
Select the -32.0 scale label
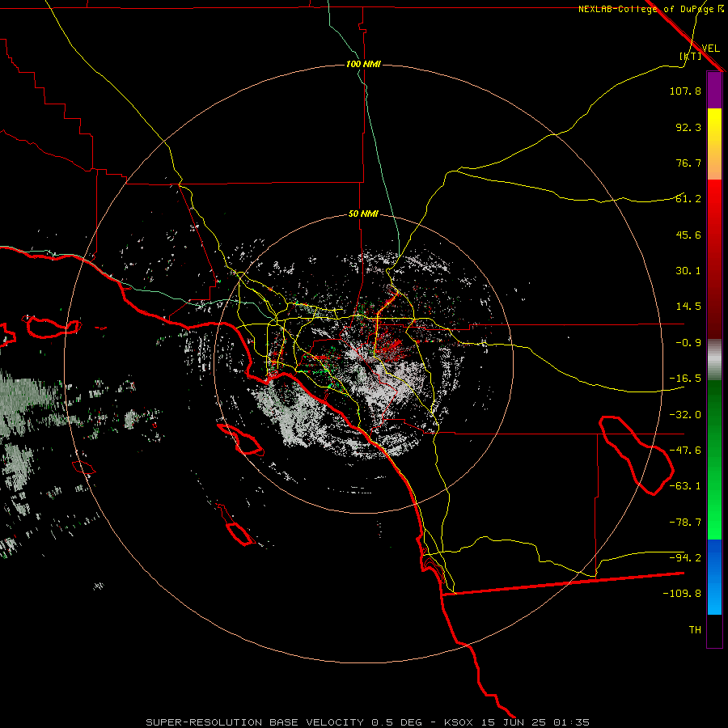click(x=685, y=415)
